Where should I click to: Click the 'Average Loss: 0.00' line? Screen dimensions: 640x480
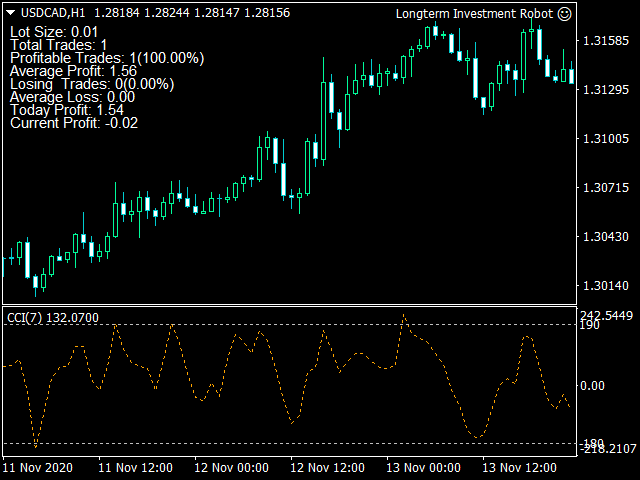tap(72, 97)
